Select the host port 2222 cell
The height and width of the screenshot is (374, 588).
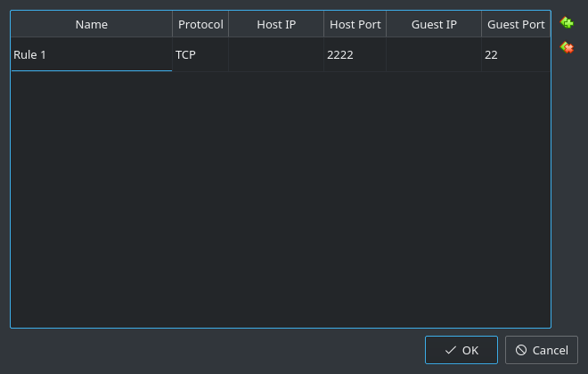pyautogui.click(x=355, y=55)
